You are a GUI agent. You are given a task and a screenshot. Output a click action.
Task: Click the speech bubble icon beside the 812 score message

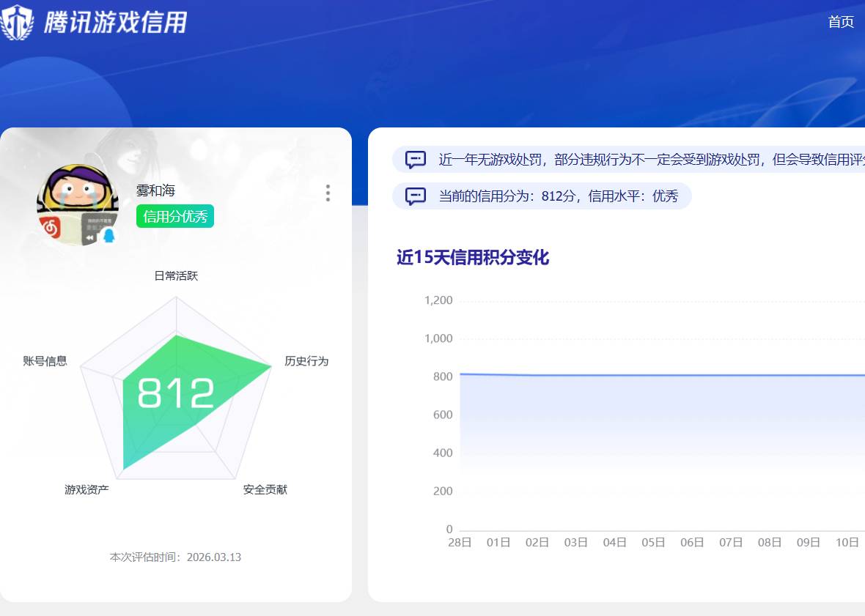pyautogui.click(x=415, y=195)
